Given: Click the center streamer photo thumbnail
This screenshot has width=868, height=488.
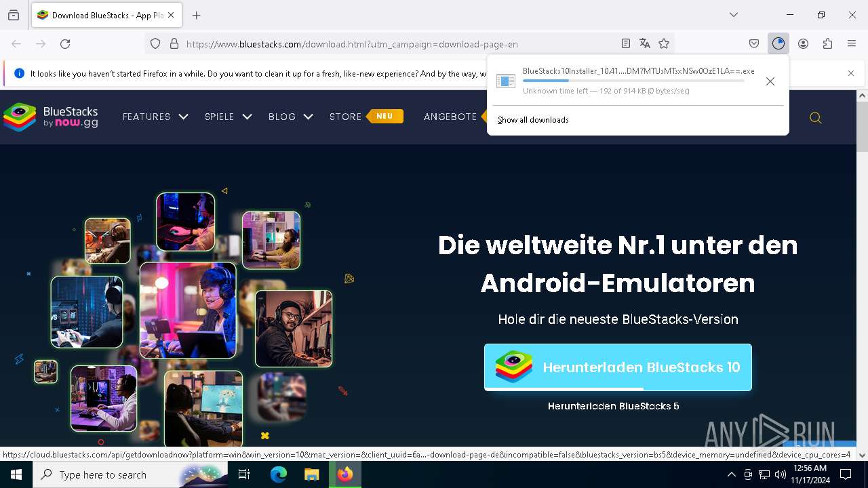Looking at the screenshot, I should [x=188, y=310].
